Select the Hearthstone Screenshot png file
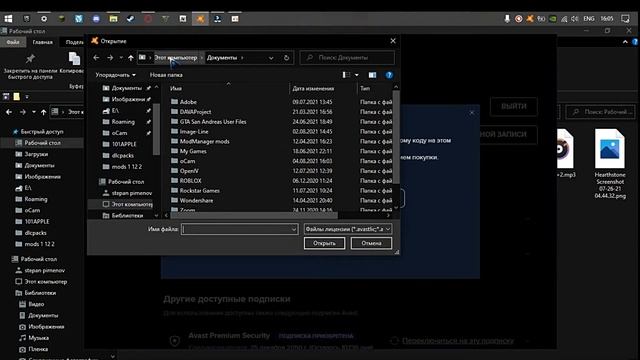This screenshot has height=360, width=640. (610, 163)
